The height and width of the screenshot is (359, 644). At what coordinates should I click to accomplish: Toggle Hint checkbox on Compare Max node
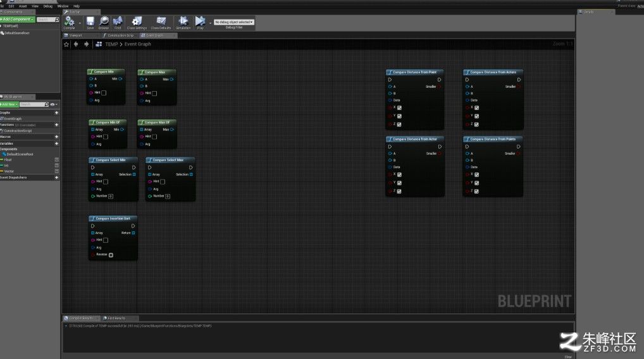(x=154, y=93)
